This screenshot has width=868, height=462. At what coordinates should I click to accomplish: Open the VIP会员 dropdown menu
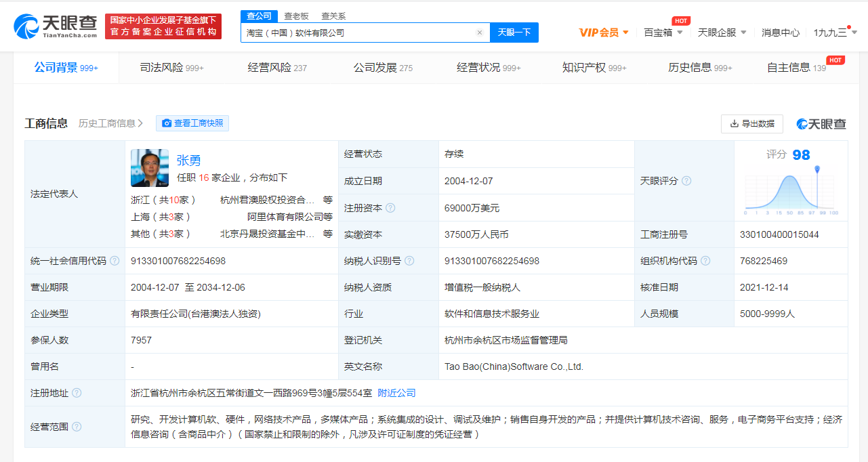604,33
